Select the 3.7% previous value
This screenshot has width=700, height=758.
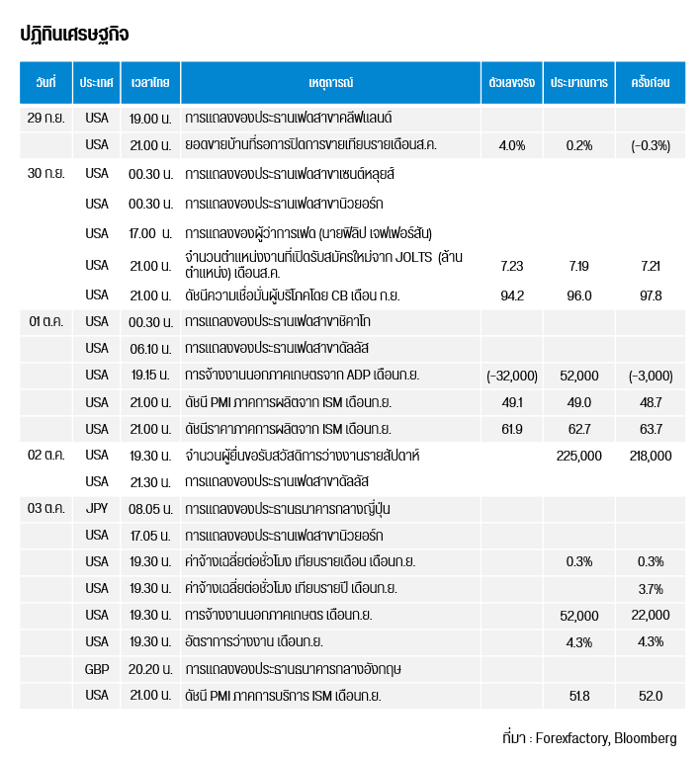click(650, 589)
